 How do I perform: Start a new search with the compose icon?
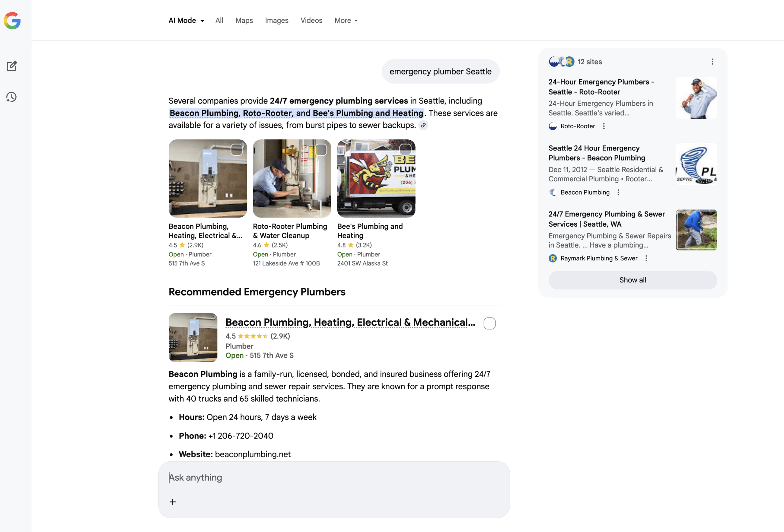pyautogui.click(x=12, y=66)
